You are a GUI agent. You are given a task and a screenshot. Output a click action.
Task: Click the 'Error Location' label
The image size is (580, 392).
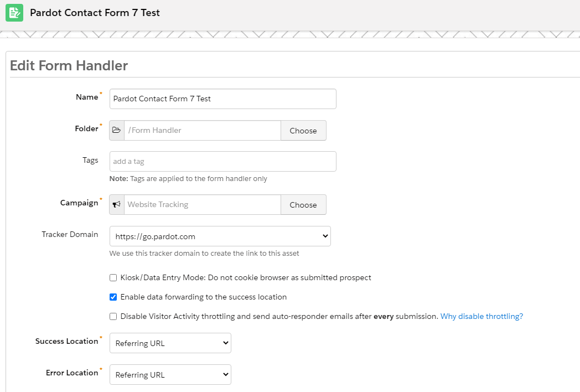pos(72,373)
